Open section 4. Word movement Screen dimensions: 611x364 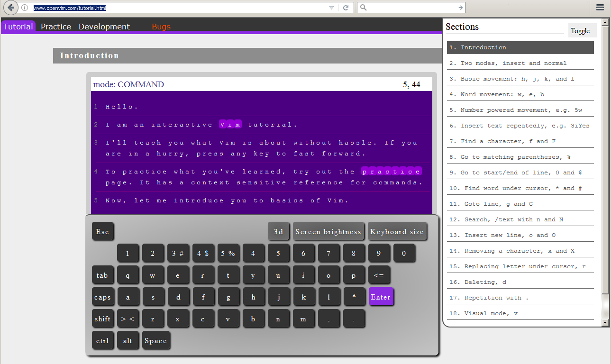tap(520, 94)
